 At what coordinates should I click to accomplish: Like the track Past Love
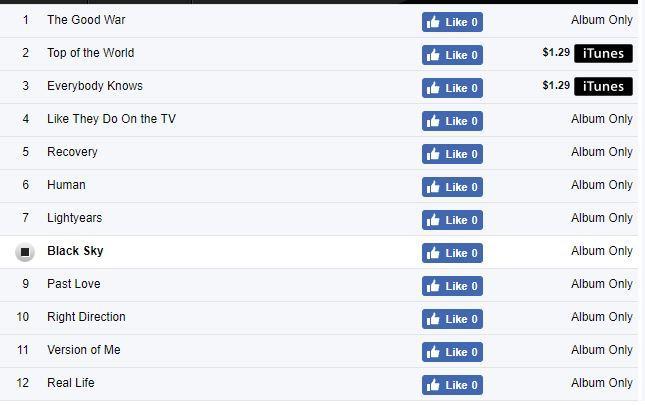[x=452, y=286]
